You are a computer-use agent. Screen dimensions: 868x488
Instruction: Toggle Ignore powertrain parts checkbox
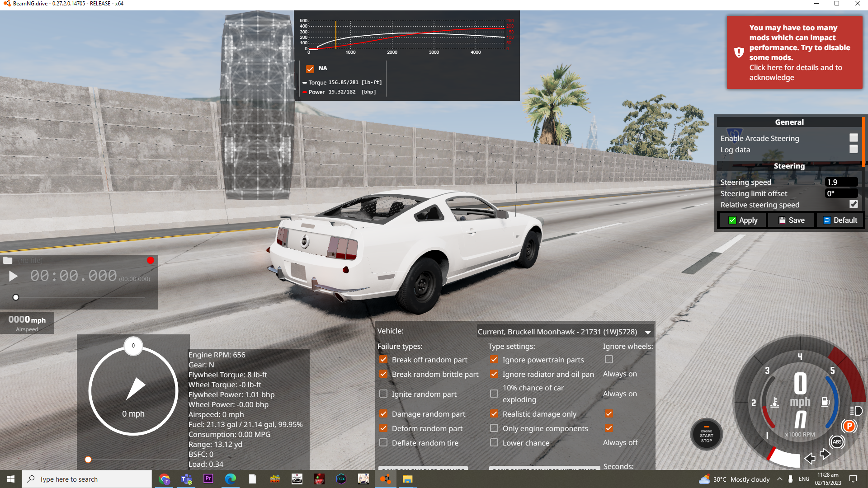494,360
